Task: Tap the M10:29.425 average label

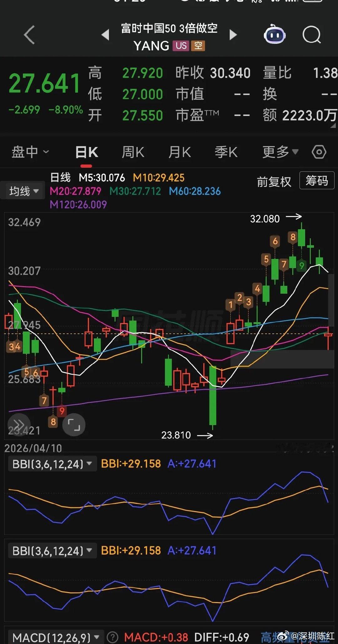Action: coord(159,178)
